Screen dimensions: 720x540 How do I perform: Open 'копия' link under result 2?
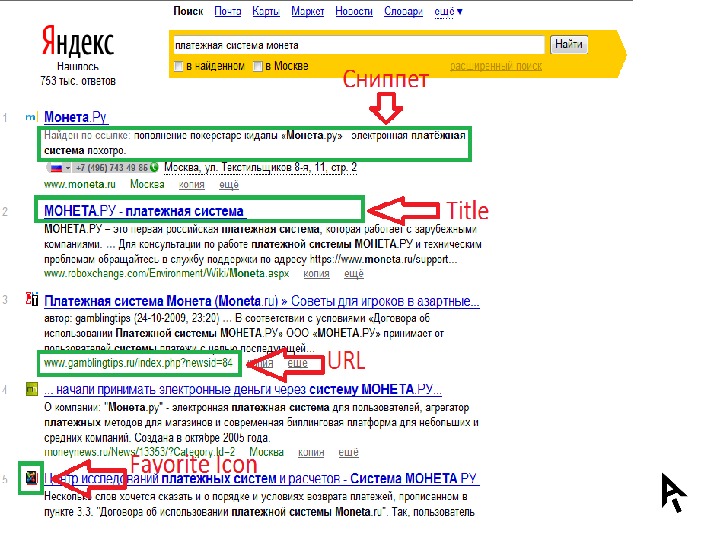316,274
